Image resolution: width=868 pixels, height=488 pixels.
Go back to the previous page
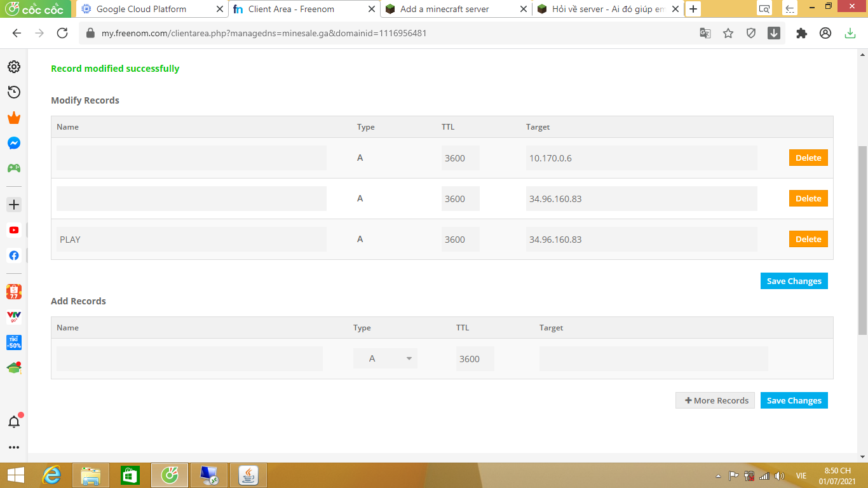(17, 33)
